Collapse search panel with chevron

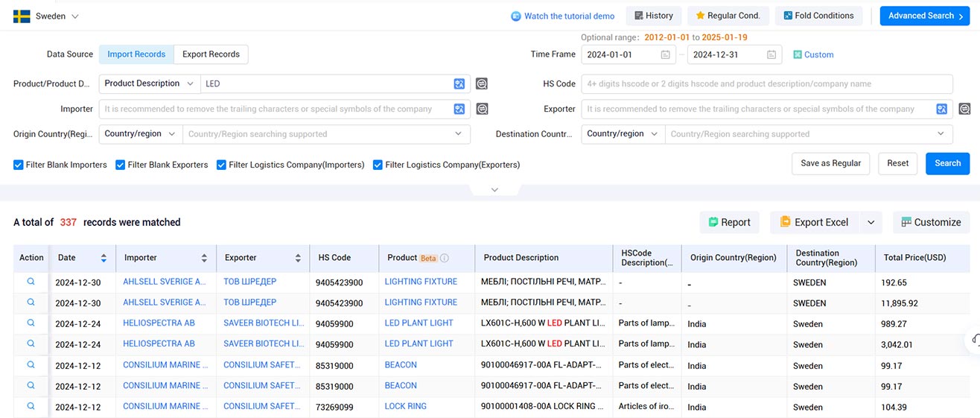(494, 190)
